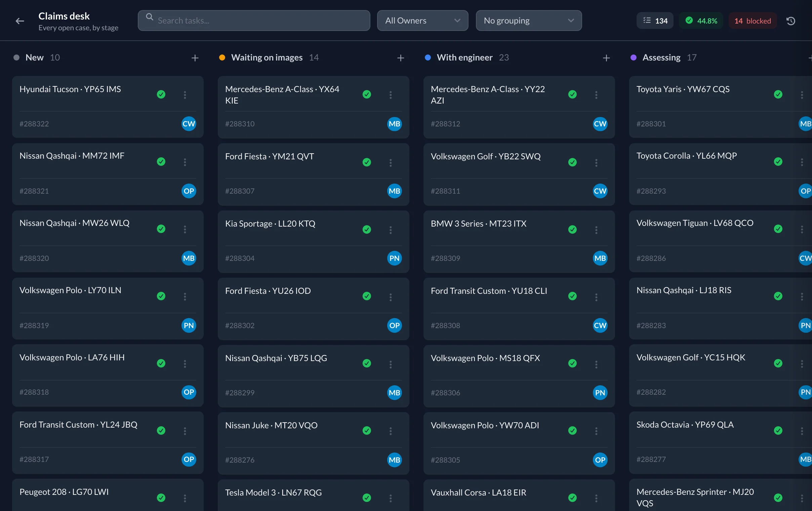
Task: Add a card to New column
Action: tap(195, 58)
